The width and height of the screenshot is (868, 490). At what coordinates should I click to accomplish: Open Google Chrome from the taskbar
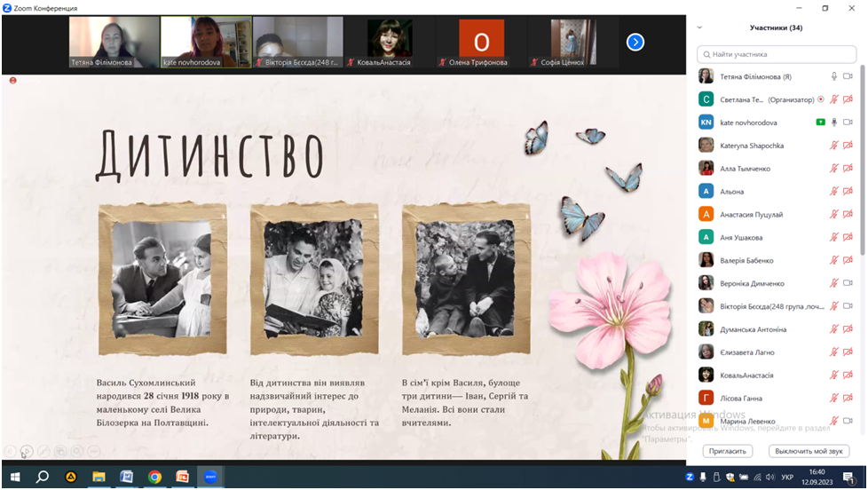pyautogui.click(x=154, y=477)
